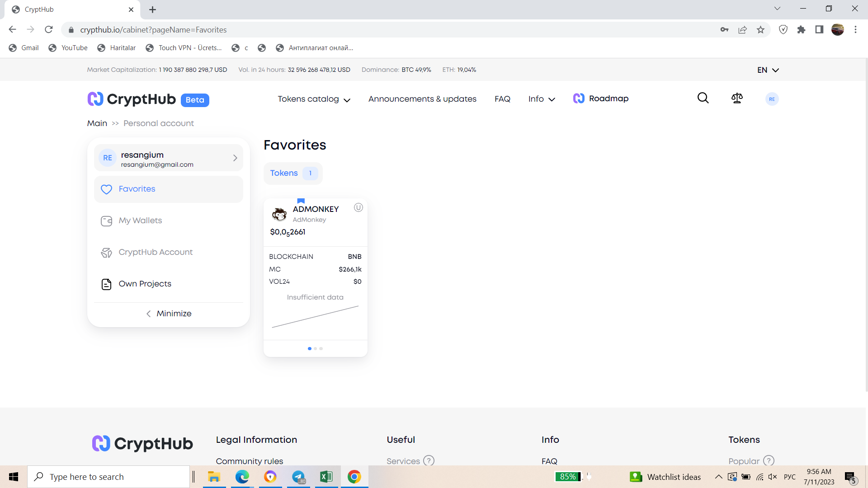Expand the Tokens catalog dropdown
This screenshot has height=488, width=868.
pyautogui.click(x=314, y=99)
